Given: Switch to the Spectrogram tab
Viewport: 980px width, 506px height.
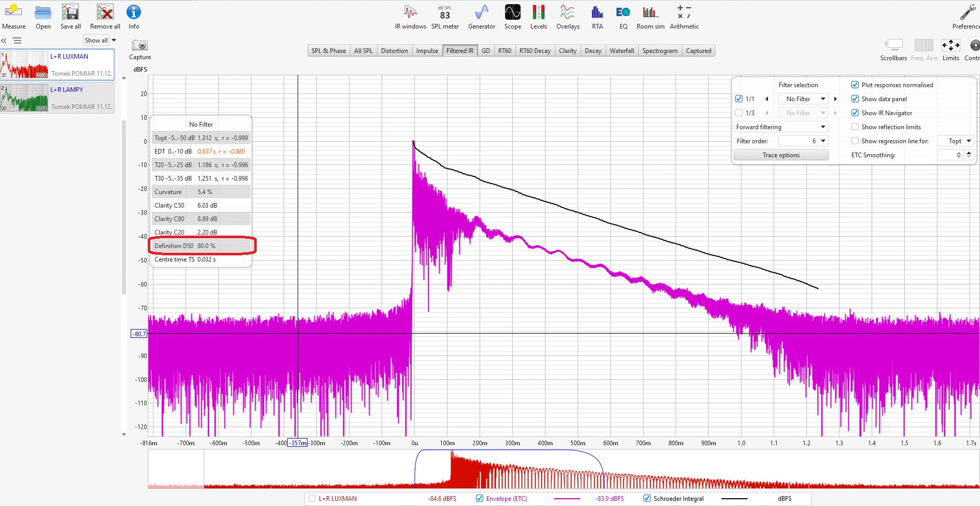Looking at the screenshot, I should click(x=660, y=51).
